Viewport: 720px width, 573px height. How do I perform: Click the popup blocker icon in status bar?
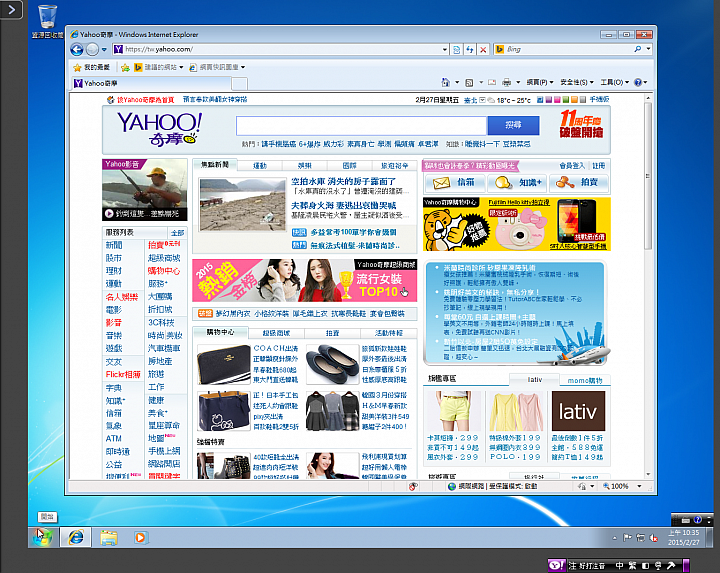pos(413,486)
